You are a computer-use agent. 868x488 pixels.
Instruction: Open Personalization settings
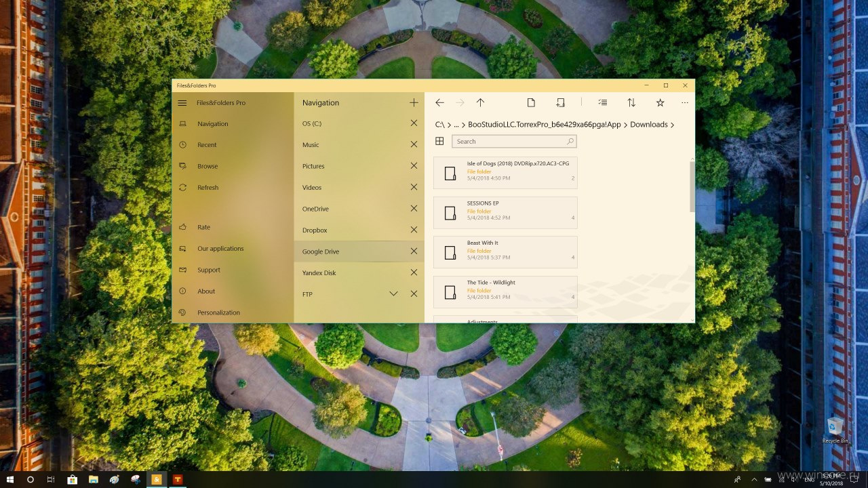pos(233,312)
